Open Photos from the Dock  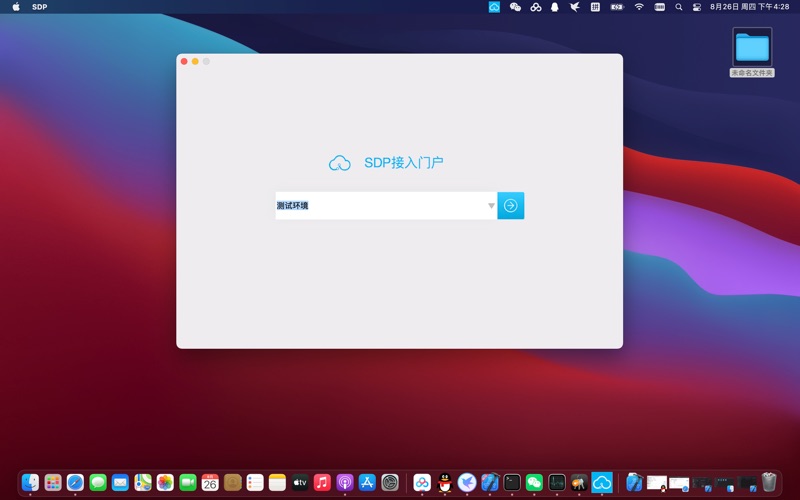(165, 482)
